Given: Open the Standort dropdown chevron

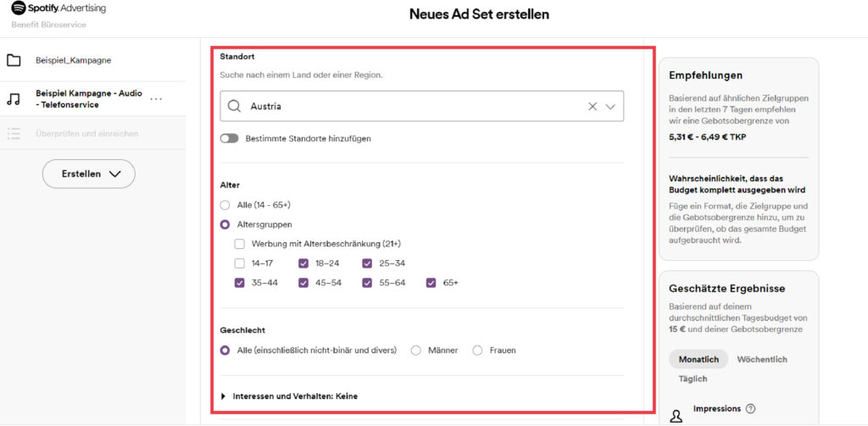Looking at the screenshot, I should (610, 107).
